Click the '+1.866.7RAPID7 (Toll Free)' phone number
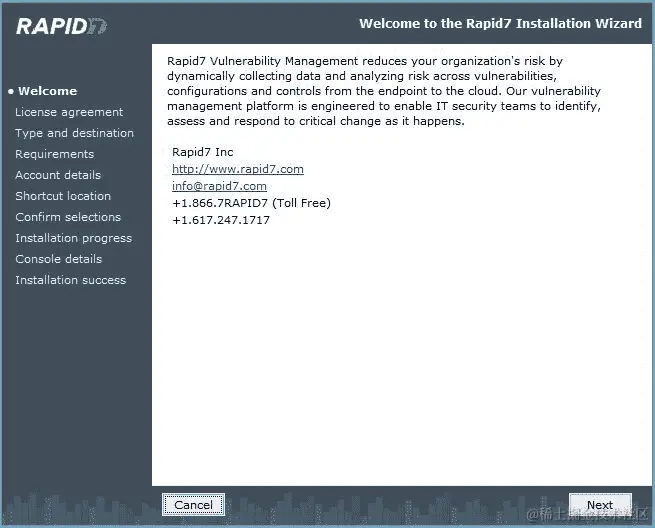655x528 pixels. [x=251, y=203]
